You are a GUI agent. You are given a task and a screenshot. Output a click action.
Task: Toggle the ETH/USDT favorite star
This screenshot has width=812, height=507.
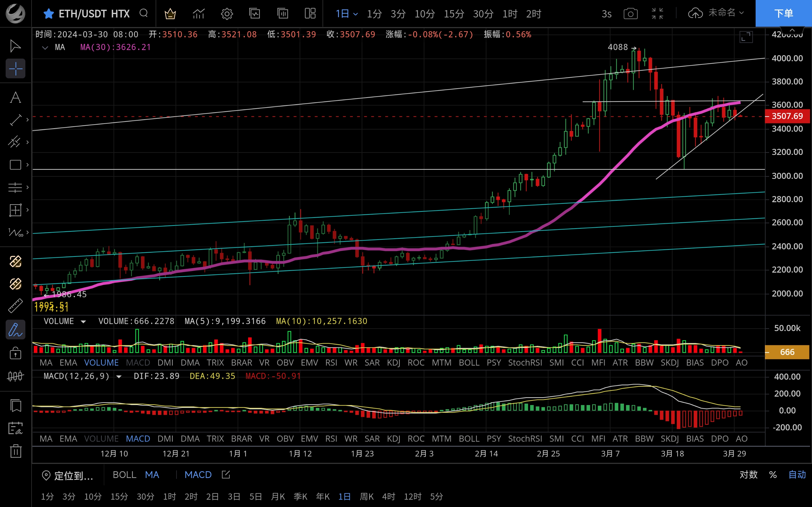click(x=49, y=14)
